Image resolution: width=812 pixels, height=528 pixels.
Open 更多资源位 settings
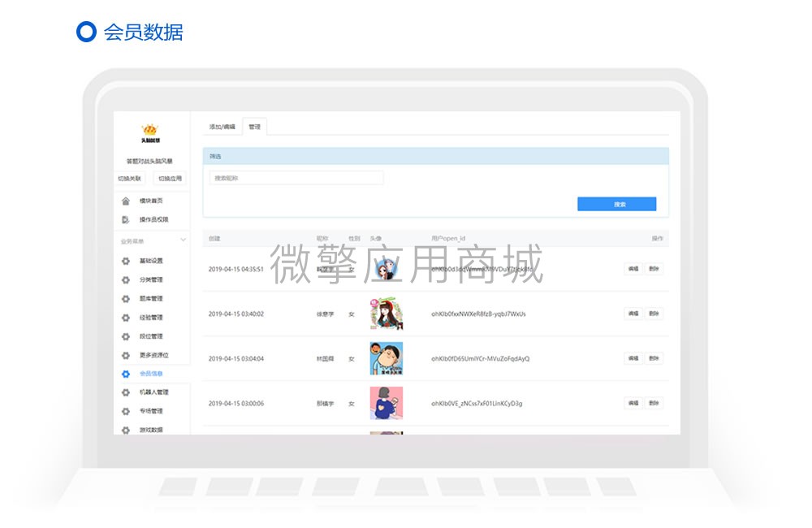[x=126, y=355]
